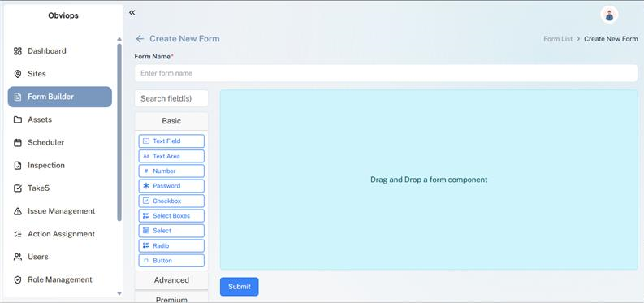Open the user avatar profile menu
This screenshot has height=303, width=644.
pos(609,15)
